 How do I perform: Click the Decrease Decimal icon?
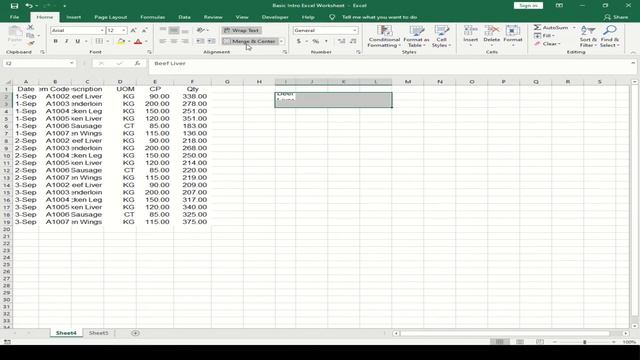[353, 41]
